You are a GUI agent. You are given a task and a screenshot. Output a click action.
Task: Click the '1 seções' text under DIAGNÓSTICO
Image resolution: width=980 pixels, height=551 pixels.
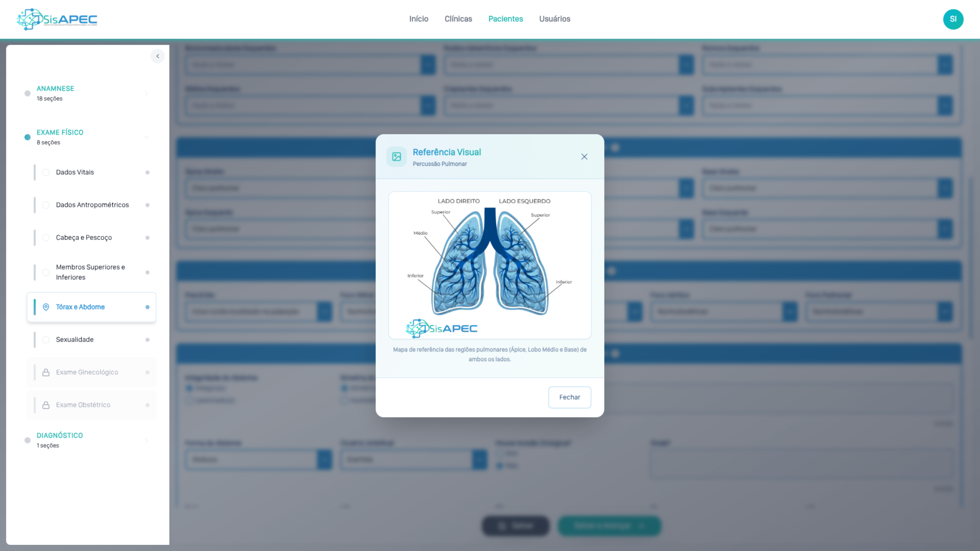click(x=48, y=446)
